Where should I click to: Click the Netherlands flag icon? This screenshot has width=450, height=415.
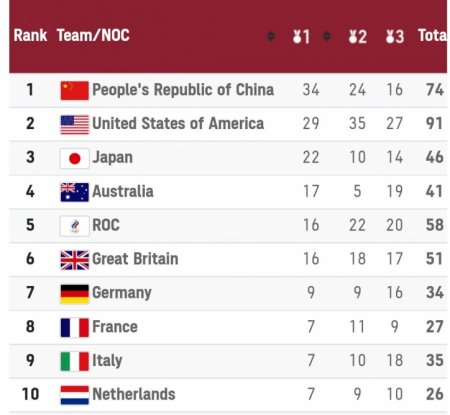pyautogui.click(x=75, y=395)
